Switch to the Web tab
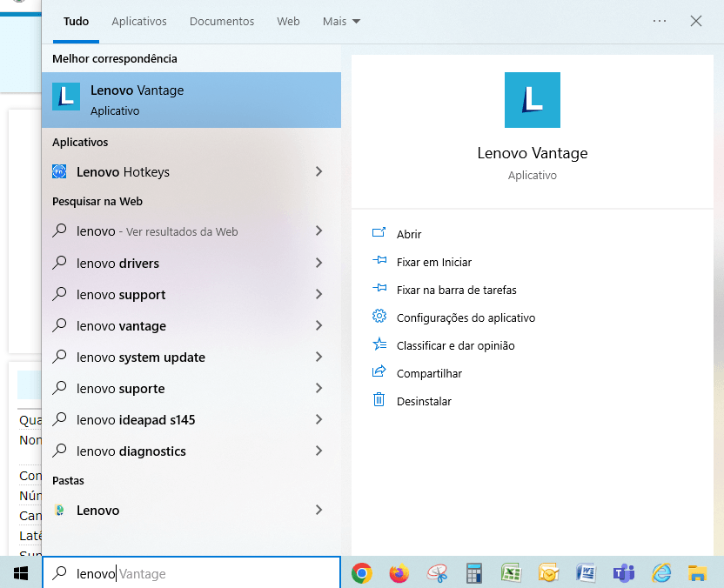Image resolution: width=724 pixels, height=588 pixels. tap(288, 21)
